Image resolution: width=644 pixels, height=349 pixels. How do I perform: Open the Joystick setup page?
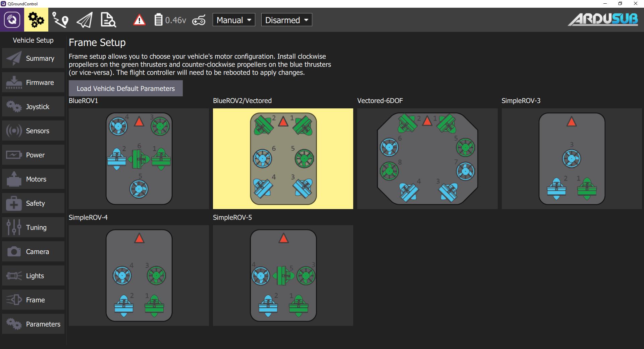pos(33,106)
